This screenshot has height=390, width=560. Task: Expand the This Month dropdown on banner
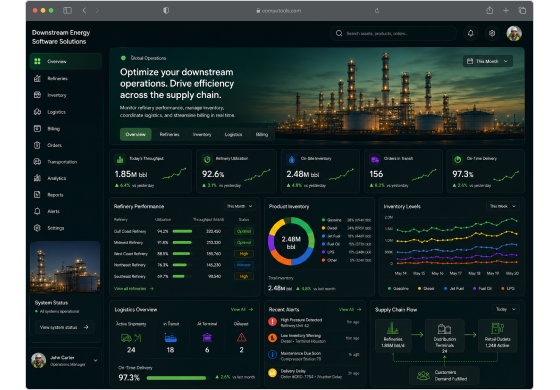coord(488,61)
